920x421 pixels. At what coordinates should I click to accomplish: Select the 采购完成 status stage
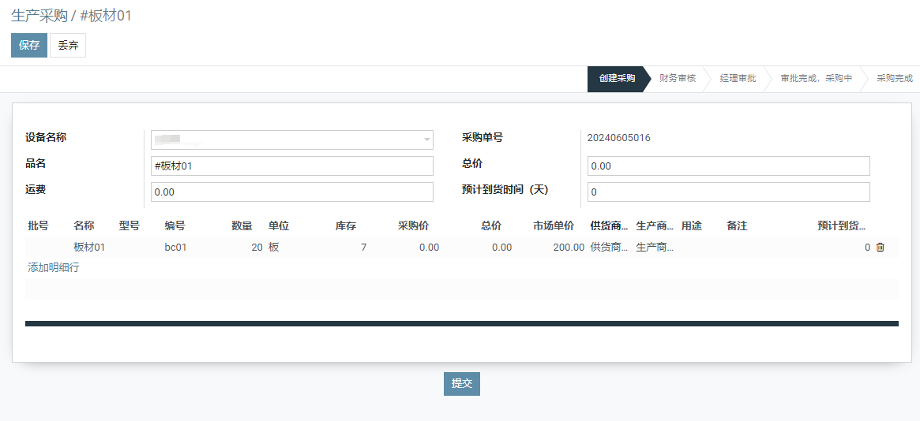(893, 78)
